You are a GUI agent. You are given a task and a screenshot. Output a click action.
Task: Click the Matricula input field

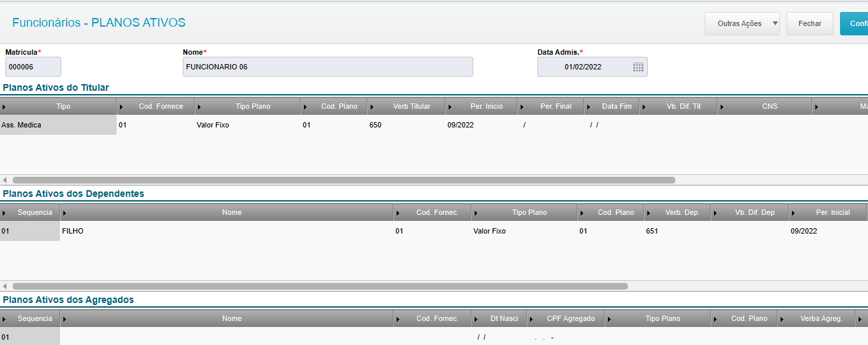coord(33,67)
